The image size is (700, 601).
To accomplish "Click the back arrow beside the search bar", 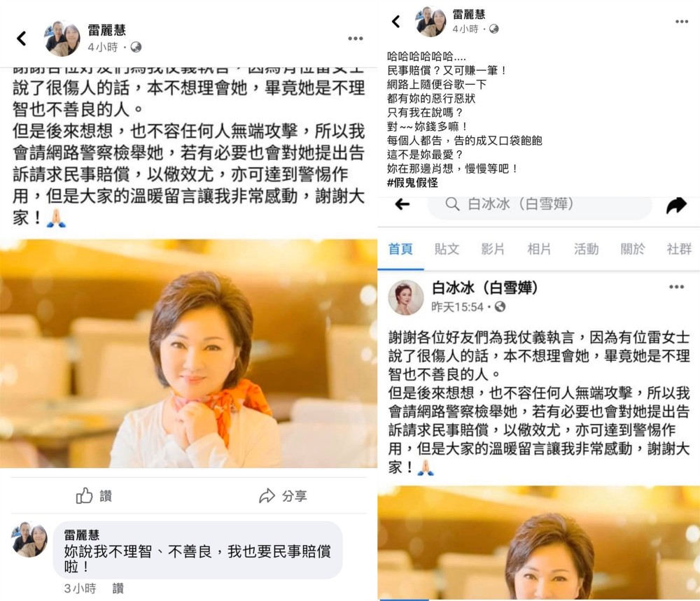I will [402, 204].
